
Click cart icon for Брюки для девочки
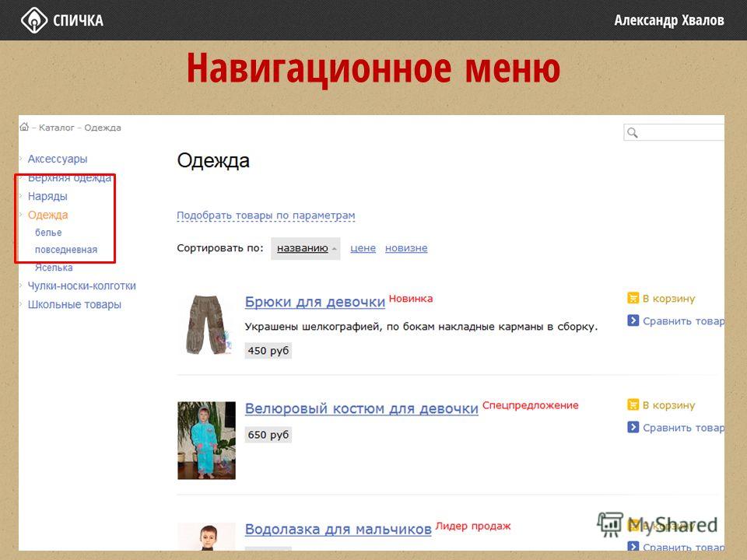tap(633, 298)
